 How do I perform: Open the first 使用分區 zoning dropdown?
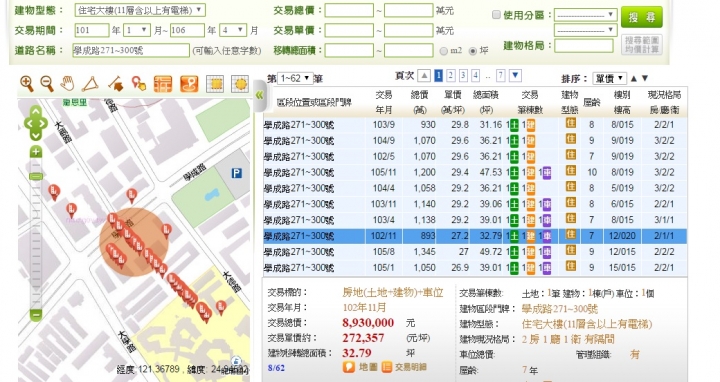(585, 15)
